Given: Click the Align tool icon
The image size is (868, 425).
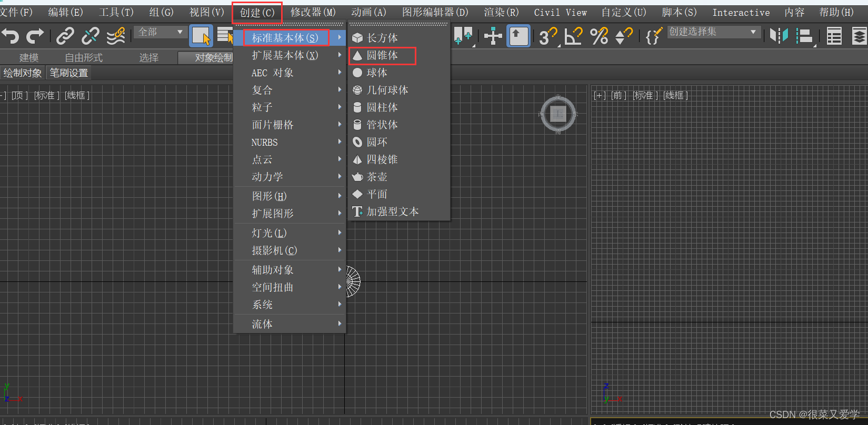Looking at the screenshot, I should point(805,36).
